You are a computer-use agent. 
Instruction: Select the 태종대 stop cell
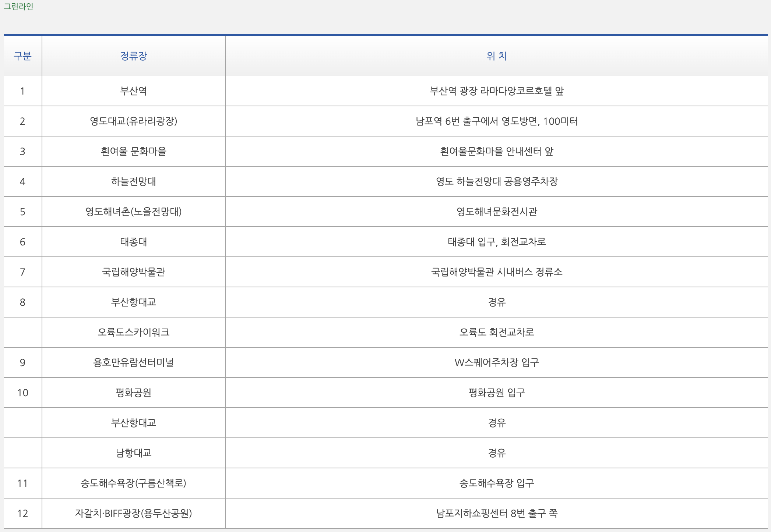point(133,242)
